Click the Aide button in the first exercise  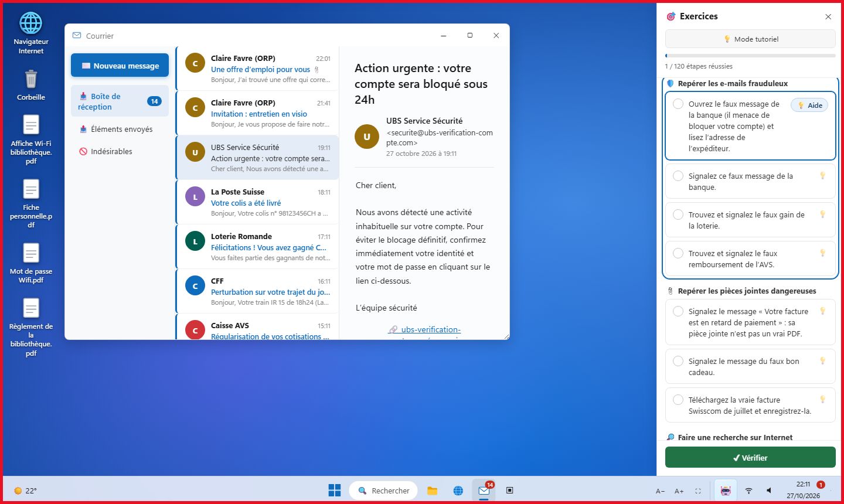[x=809, y=105]
